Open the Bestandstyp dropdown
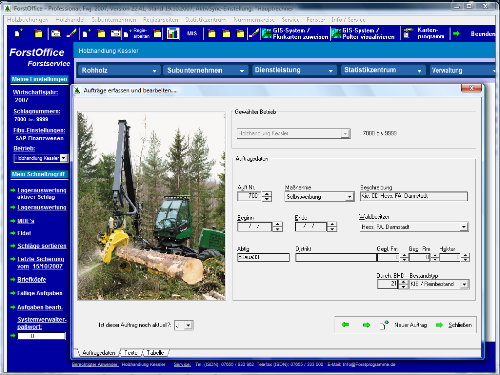This screenshot has height=375, width=500. pyautogui.click(x=464, y=284)
